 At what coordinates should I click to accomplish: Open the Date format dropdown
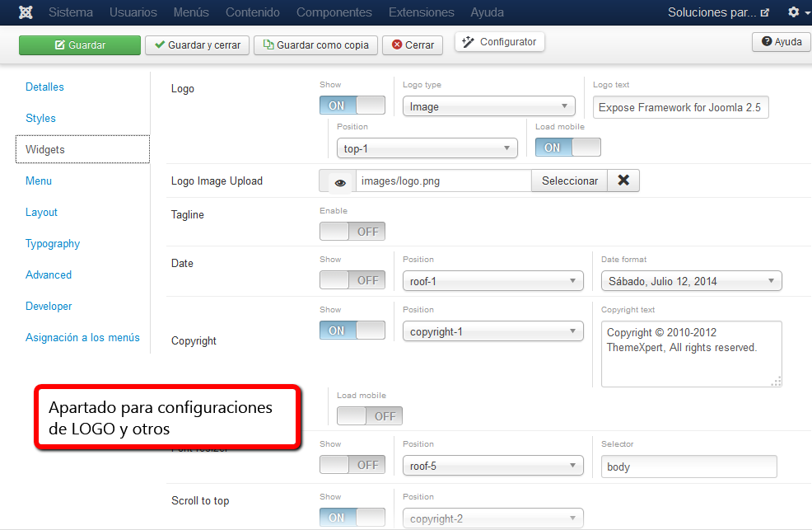pyautogui.click(x=691, y=281)
